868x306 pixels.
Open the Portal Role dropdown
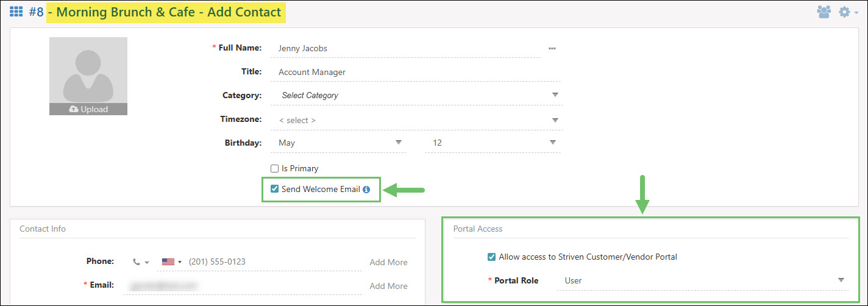coord(700,280)
